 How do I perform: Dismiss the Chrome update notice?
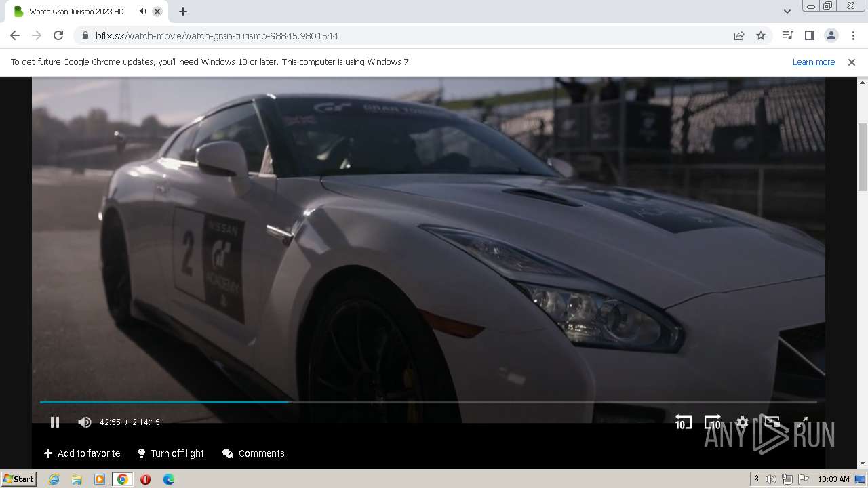coord(852,62)
